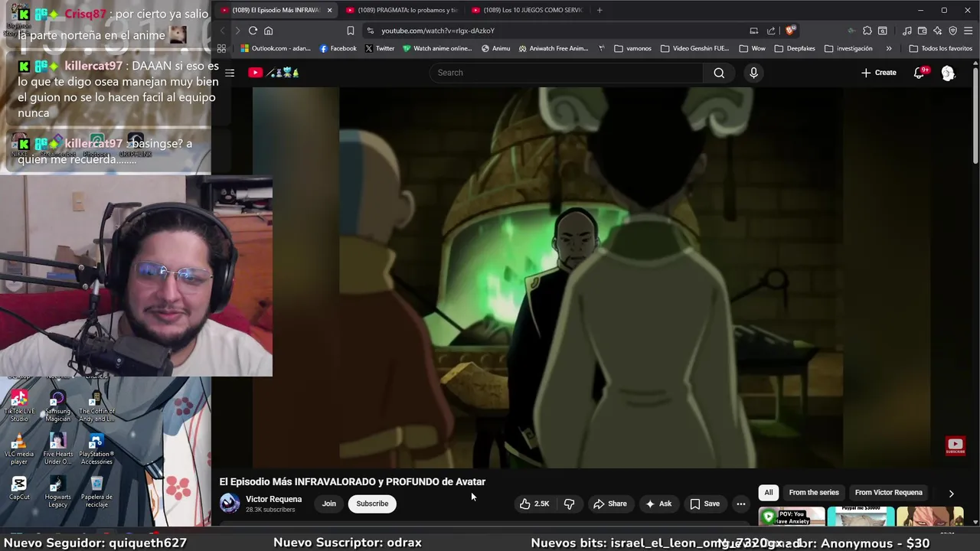The image size is (980, 551).
Task: Open the YouTube account avatar menu
Action: (948, 73)
